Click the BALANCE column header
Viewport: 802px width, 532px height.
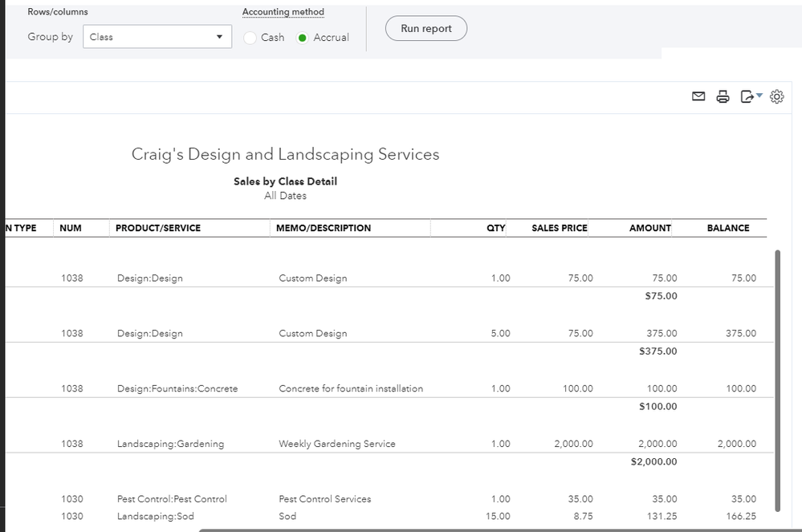[x=727, y=228]
